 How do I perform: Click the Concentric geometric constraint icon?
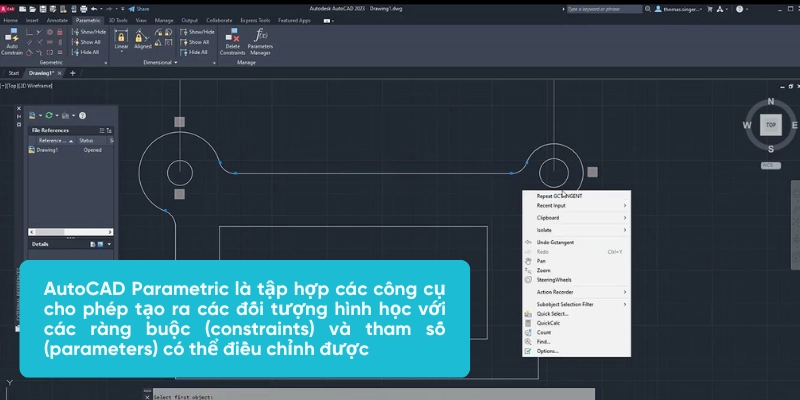(x=49, y=32)
